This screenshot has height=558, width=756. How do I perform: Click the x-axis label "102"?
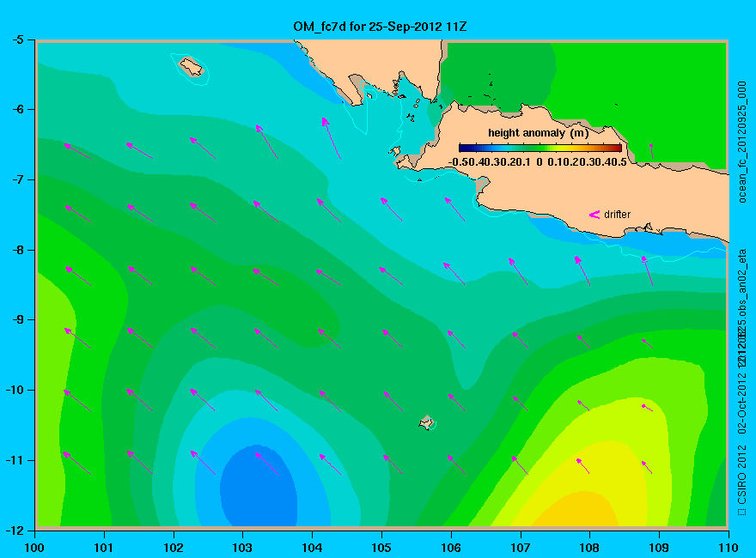point(173,548)
